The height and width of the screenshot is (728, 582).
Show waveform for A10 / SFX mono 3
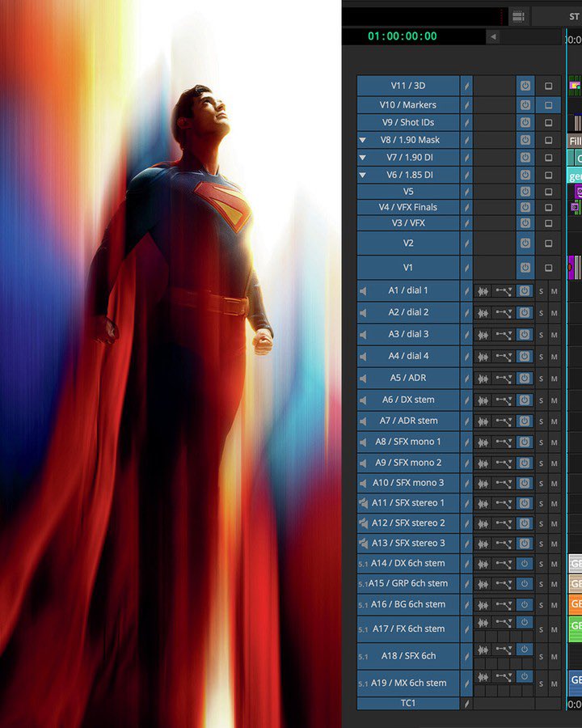click(x=483, y=484)
